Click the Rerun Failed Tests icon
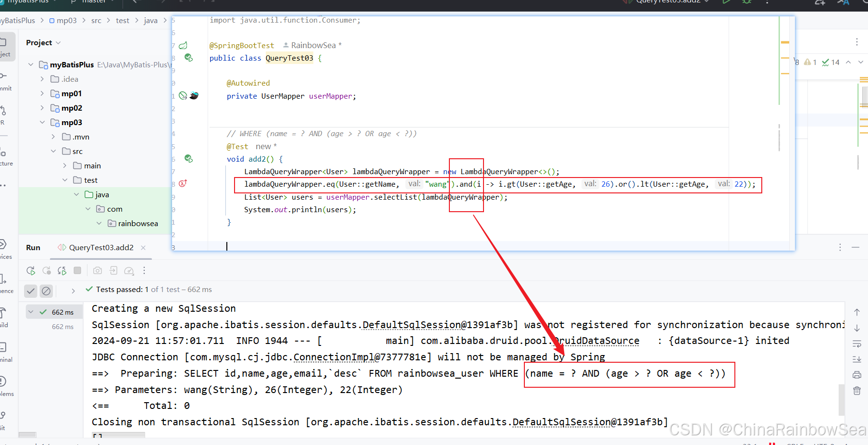Viewport: 868px width, 445px height. 47,271
